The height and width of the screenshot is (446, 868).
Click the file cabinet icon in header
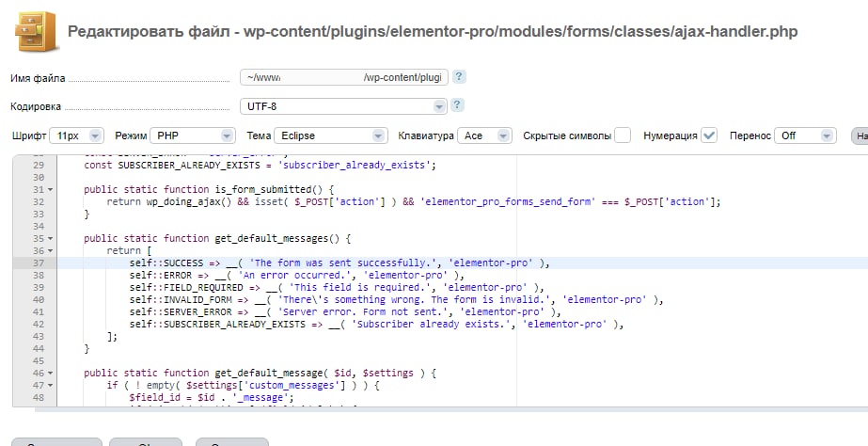tap(36, 32)
